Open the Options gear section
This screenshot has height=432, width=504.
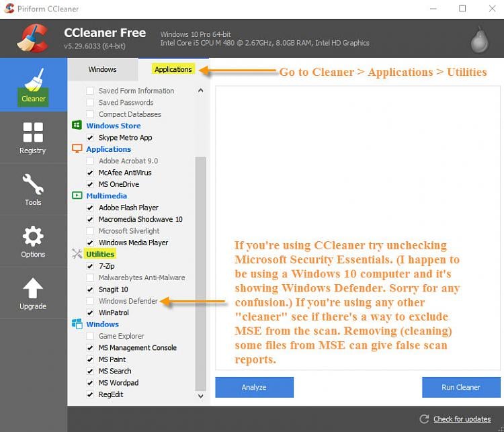[33, 242]
